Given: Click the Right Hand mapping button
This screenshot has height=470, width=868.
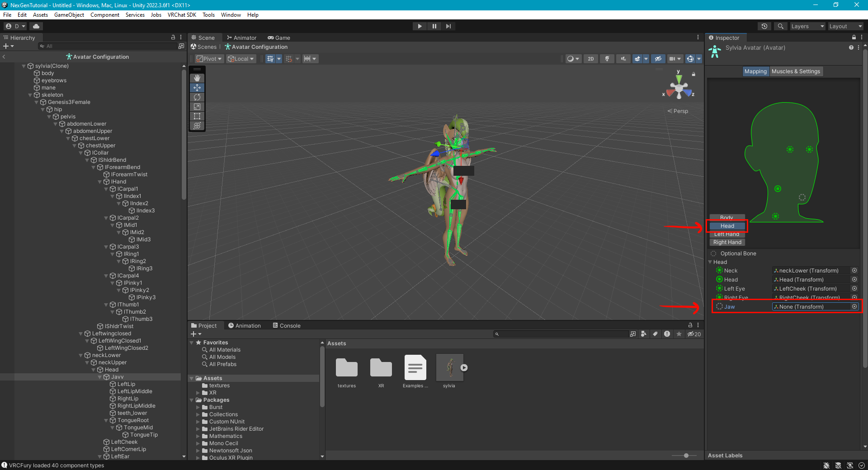Looking at the screenshot, I should click(727, 242).
